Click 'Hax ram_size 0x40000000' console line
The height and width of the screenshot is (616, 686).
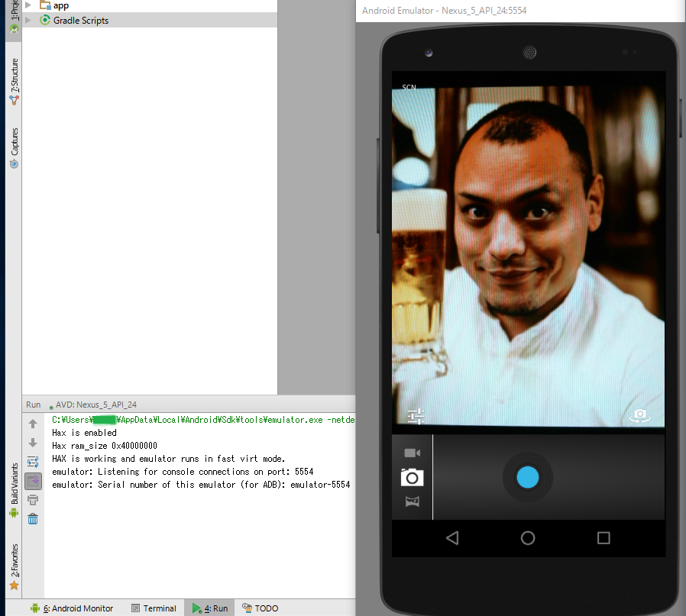point(105,446)
